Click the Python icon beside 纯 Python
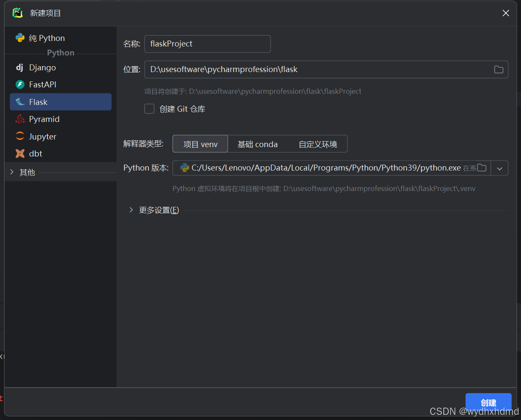 (20, 38)
